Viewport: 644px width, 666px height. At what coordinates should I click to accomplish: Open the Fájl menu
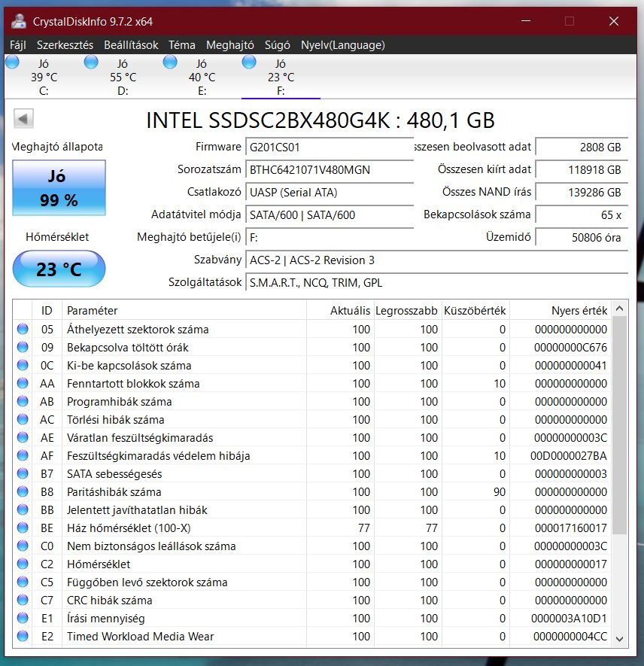[x=18, y=45]
